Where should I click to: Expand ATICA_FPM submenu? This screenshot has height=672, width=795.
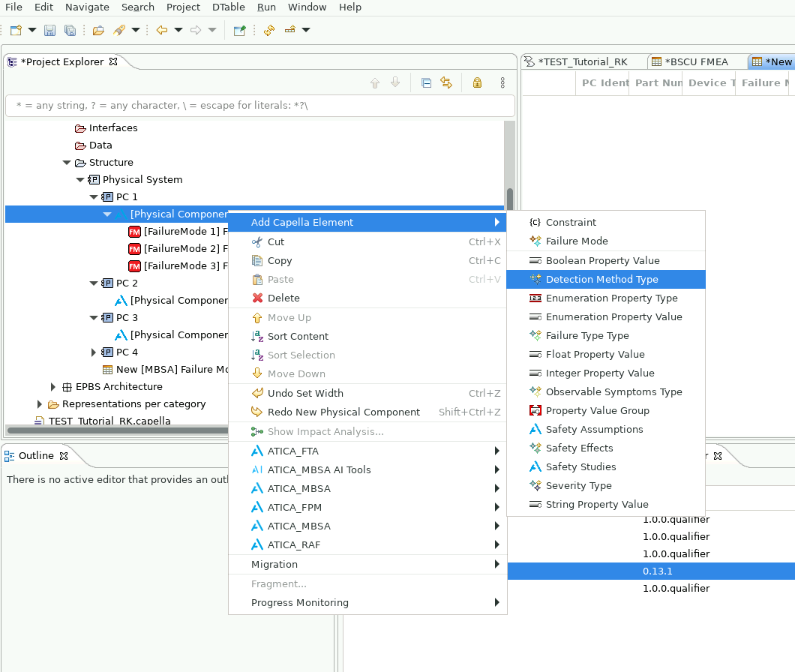click(367, 508)
